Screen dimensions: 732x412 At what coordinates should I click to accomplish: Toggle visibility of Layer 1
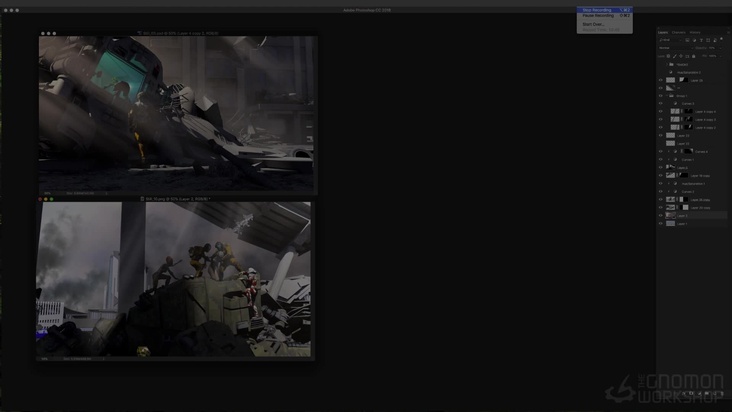[661, 223]
